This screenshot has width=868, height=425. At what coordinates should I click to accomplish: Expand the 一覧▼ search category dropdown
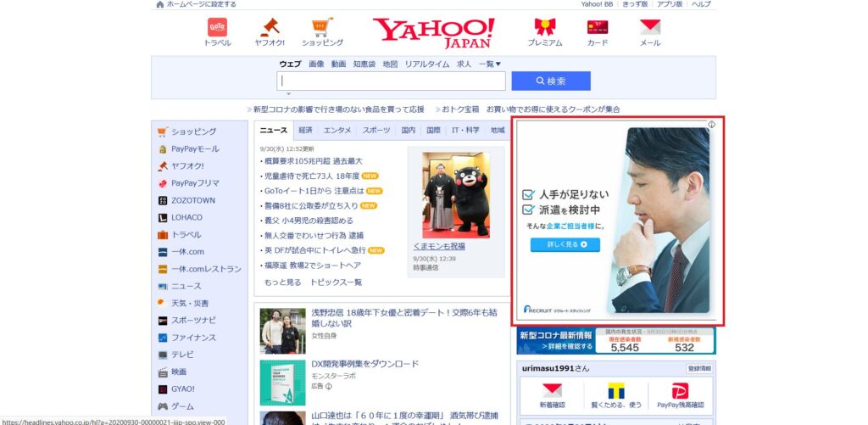click(x=490, y=64)
